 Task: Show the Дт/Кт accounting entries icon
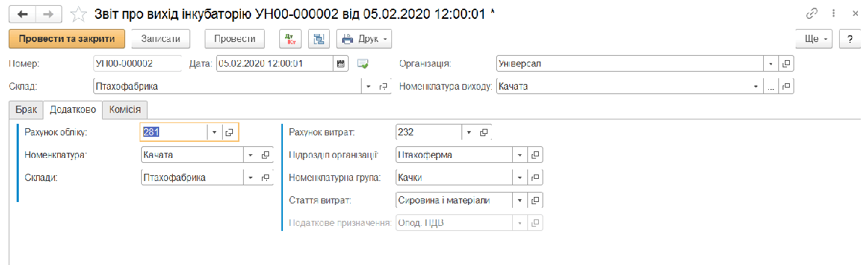click(x=290, y=38)
